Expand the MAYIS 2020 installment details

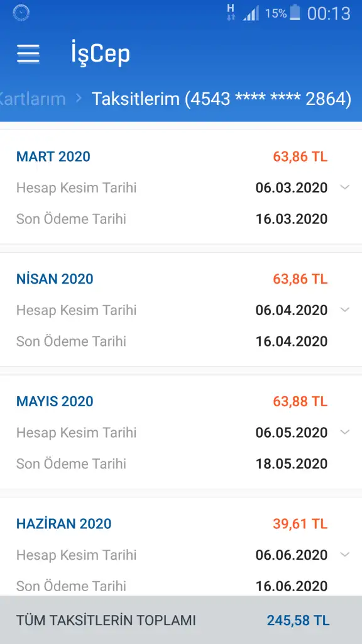tap(345, 432)
